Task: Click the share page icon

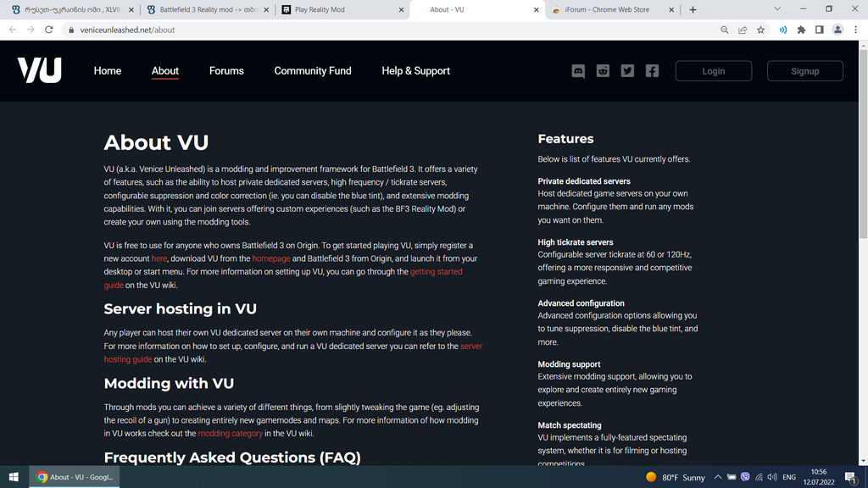Action: point(743,30)
